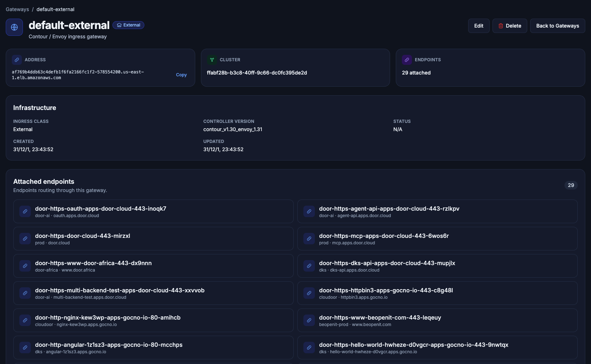Click the link icon for door-https-oauth-apps-door-cloud-443-inoqk7

25,211
